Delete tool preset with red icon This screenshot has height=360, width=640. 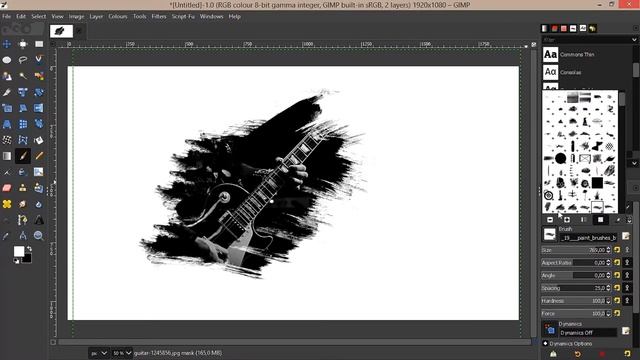602,354
